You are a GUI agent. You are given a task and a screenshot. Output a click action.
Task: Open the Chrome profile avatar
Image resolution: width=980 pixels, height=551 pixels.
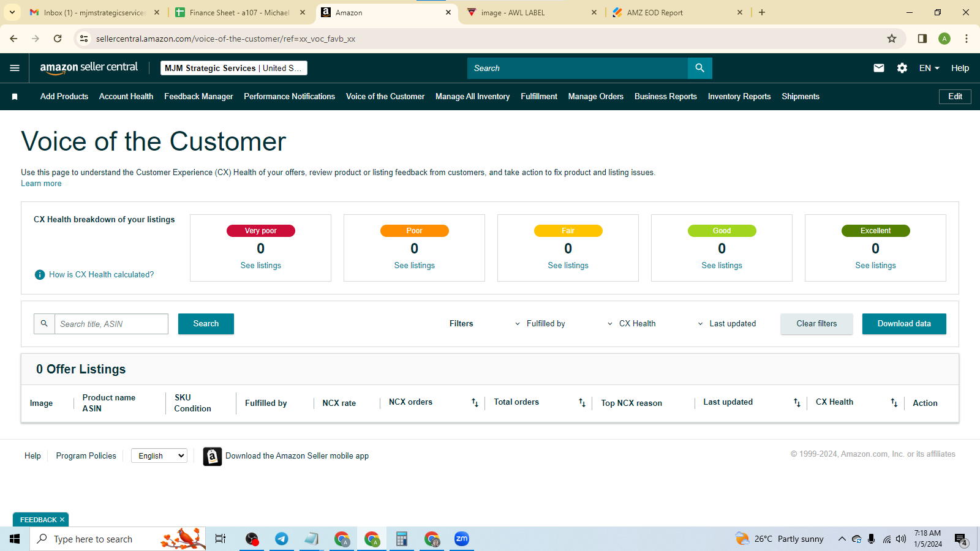click(x=944, y=39)
